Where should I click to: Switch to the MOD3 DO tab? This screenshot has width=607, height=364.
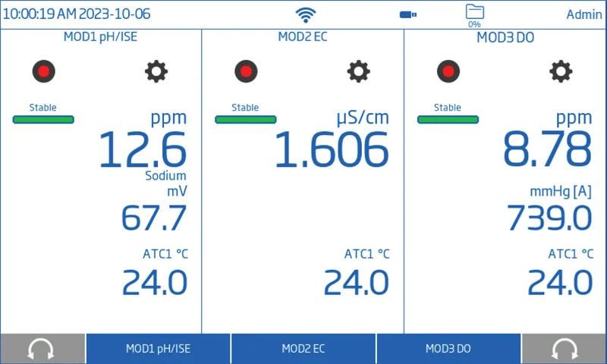tap(448, 349)
